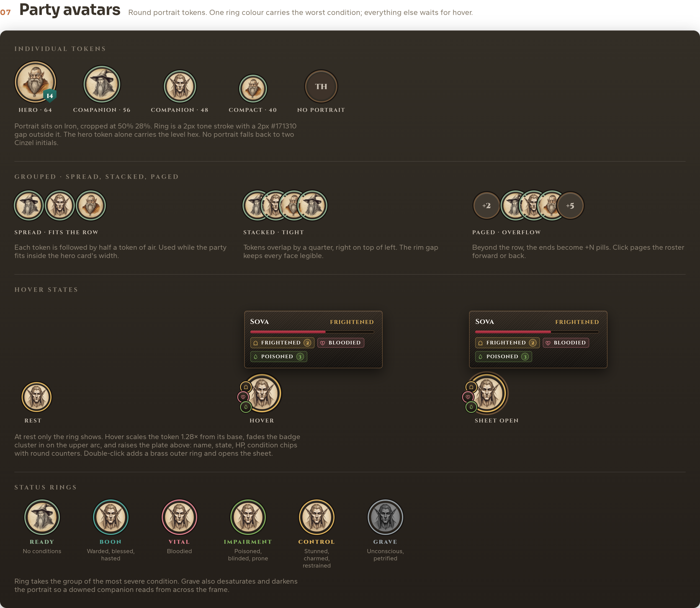Click the bloodied heart badge on Sheet Open token
This screenshot has height=608, width=700.
(468, 397)
